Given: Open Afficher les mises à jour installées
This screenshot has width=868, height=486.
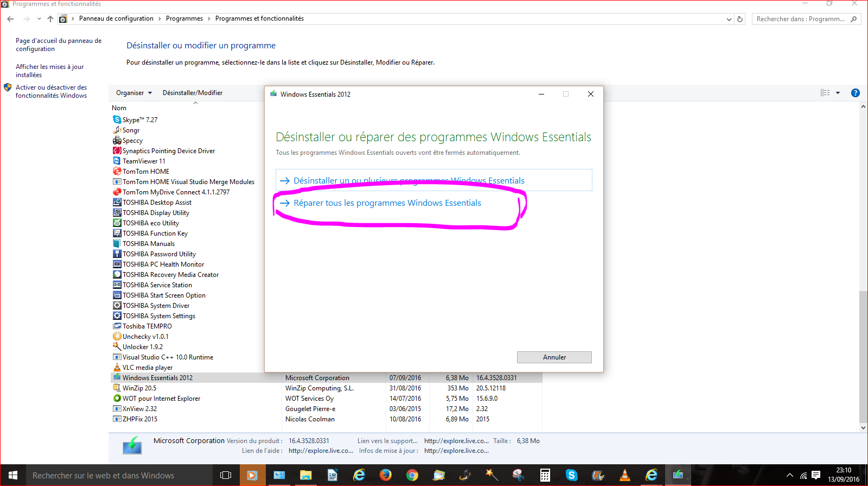Looking at the screenshot, I should [x=49, y=71].
